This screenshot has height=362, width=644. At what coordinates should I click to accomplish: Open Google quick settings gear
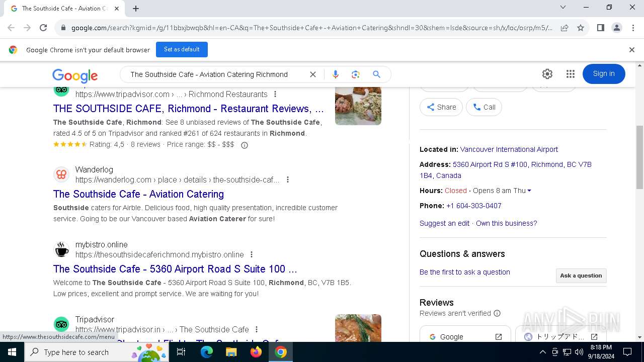tap(547, 74)
